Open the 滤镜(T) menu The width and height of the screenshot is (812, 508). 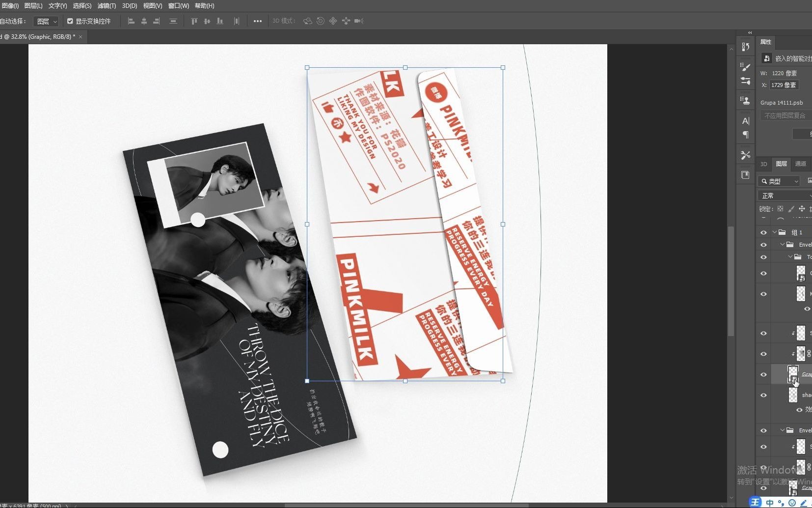click(107, 6)
